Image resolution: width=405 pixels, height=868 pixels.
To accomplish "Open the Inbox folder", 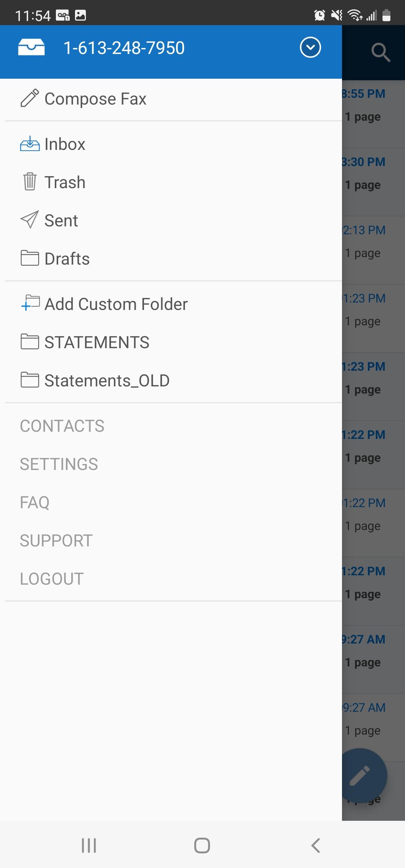I will 171,144.
